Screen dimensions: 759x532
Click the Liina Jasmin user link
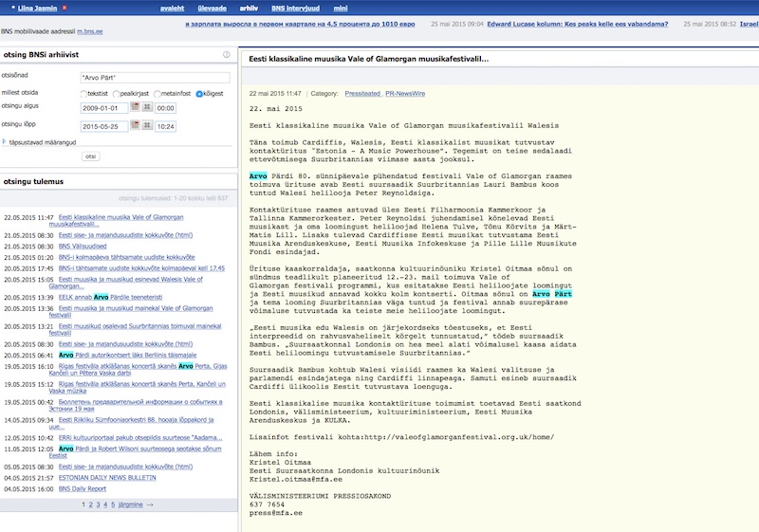[37, 9]
